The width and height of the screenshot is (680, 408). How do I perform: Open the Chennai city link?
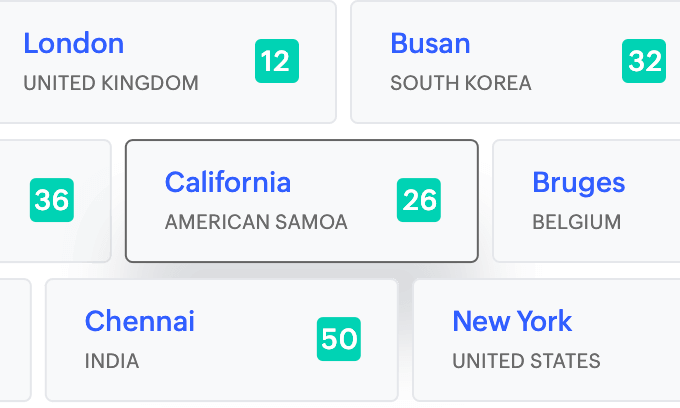coord(140,321)
